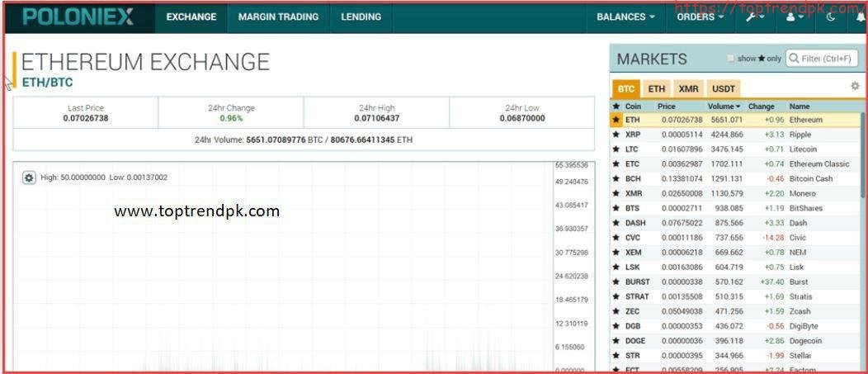This screenshot has height=374, width=868.
Task: Click the Last Price value 0.07026738
Action: click(x=86, y=118)
